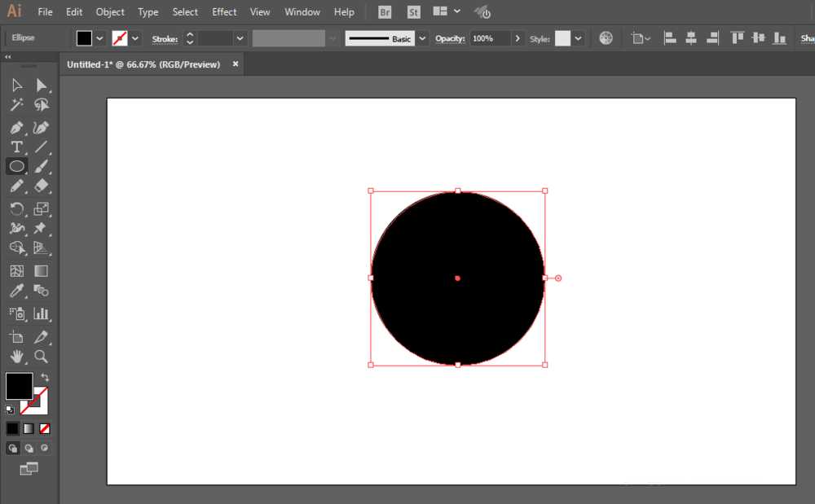Switch to the Zoom tool
This screenshot has height=504, width=815.
(42, 357)
